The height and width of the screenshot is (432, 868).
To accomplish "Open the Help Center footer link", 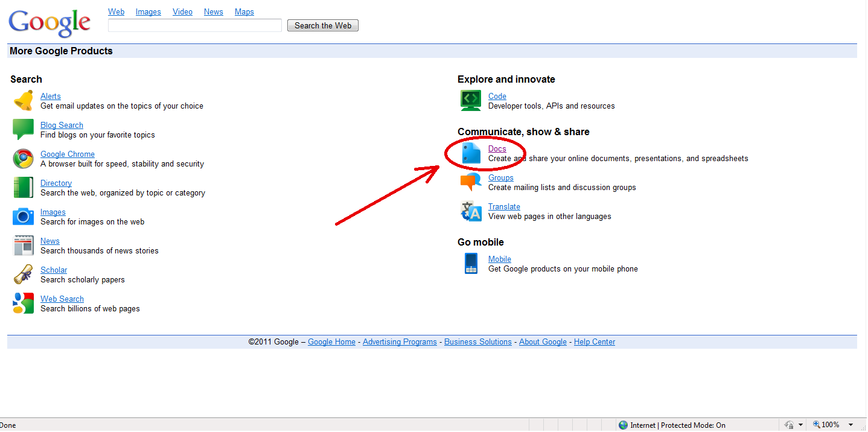I will pos(594,341).
